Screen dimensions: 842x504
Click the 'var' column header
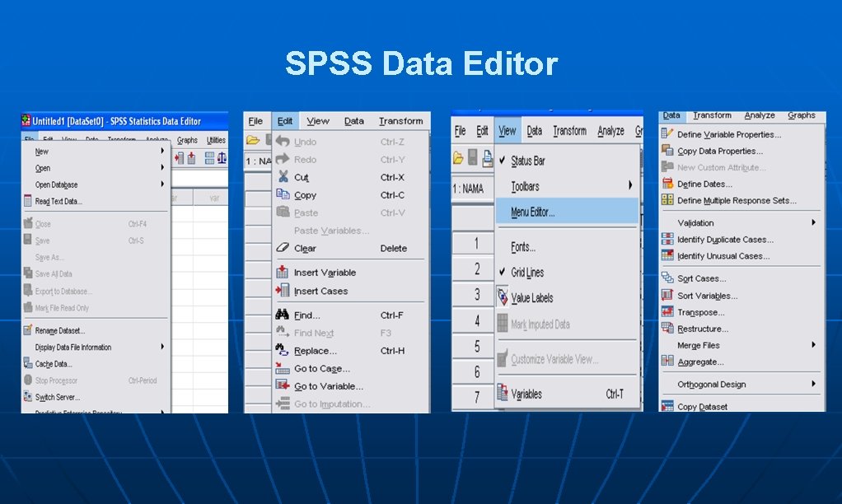tap(213, 198)
